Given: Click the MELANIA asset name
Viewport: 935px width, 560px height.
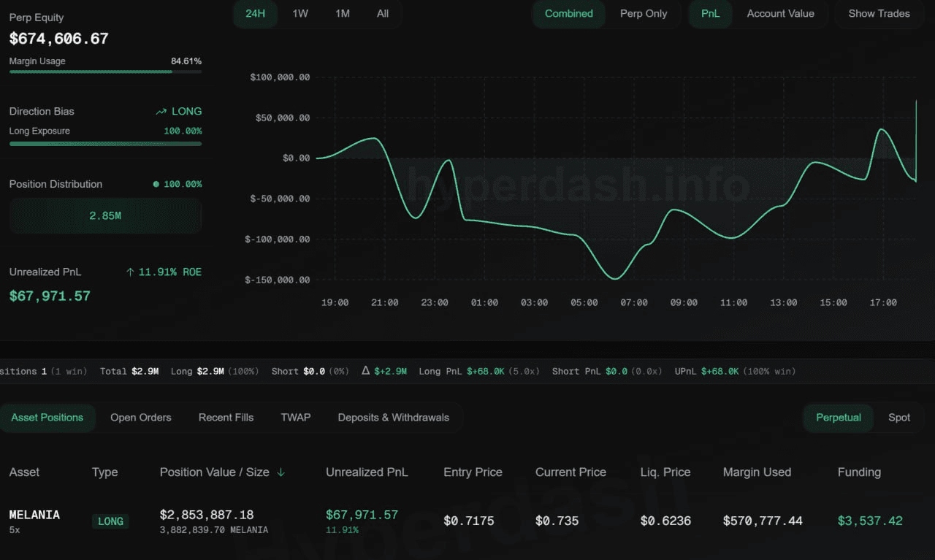Looking at the screenshot, I should 34,515.
